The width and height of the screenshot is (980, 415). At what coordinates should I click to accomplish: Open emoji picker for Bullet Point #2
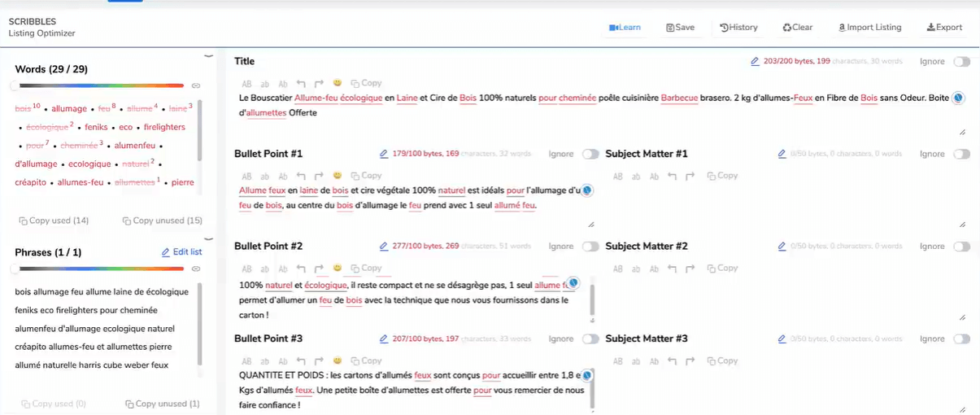point(337,269)
